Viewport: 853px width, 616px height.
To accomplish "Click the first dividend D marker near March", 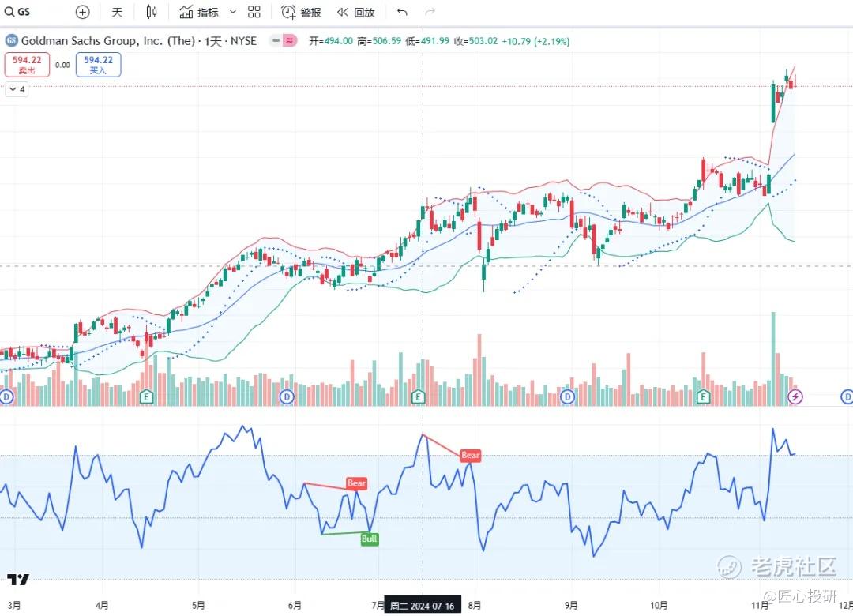I will (x=6, y=397).
